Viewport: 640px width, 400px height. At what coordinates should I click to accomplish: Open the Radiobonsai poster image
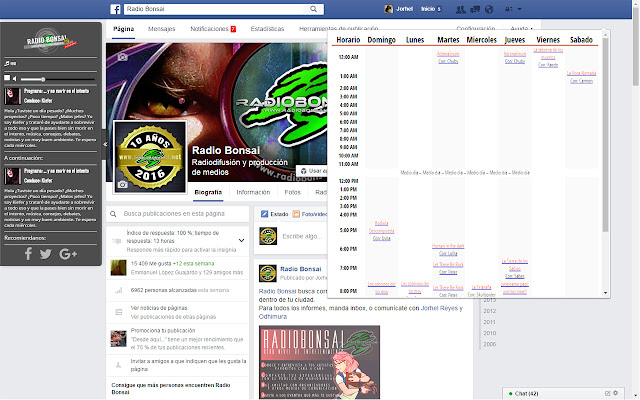(319, 362)
